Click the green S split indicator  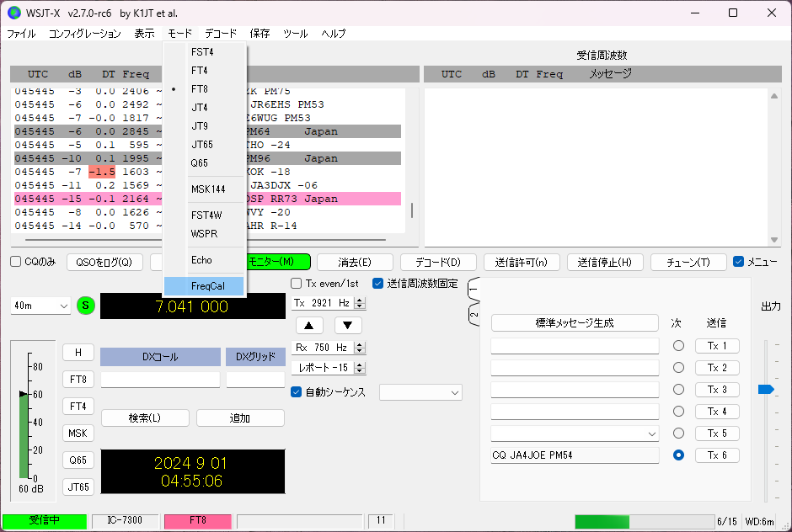pos(86,306)
